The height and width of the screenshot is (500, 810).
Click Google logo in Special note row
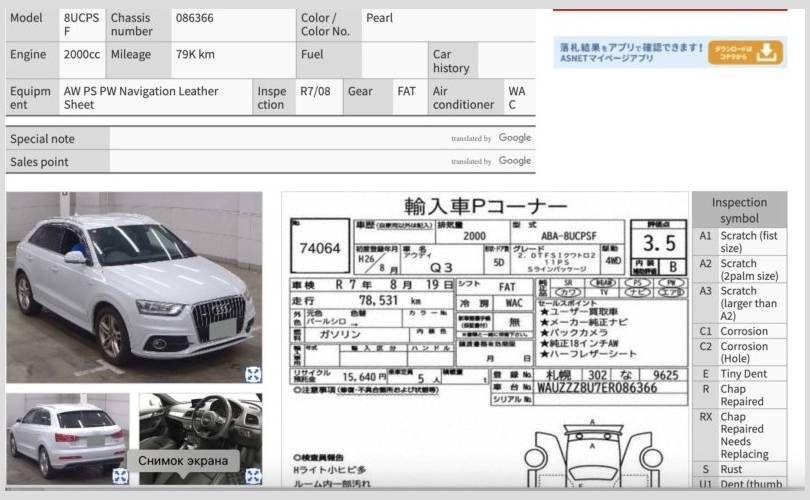(x=515, y=138)
